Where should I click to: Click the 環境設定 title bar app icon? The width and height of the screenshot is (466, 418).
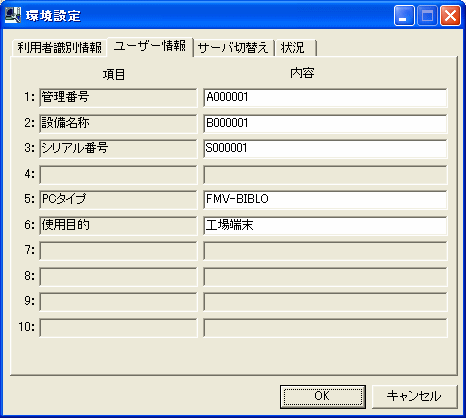coord(13,15)
